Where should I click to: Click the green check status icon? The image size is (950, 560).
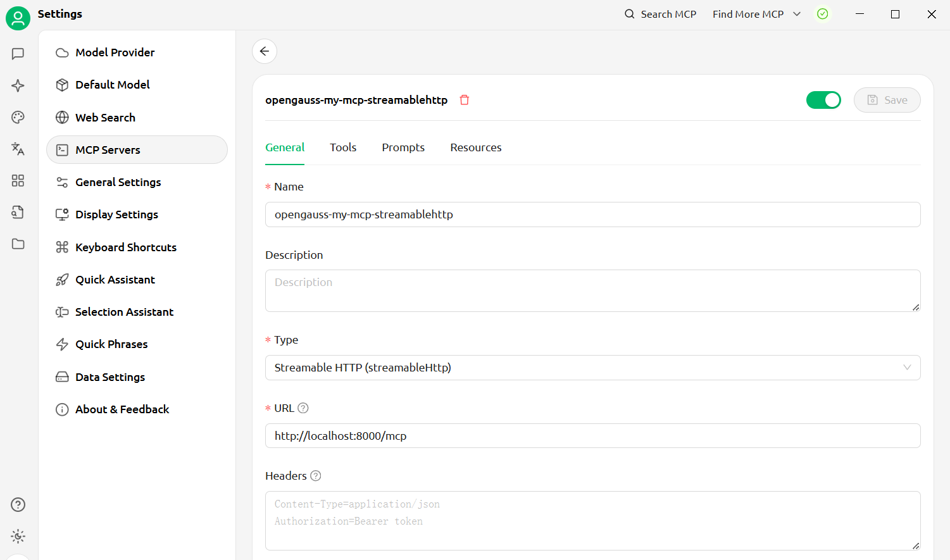[823, 14]
